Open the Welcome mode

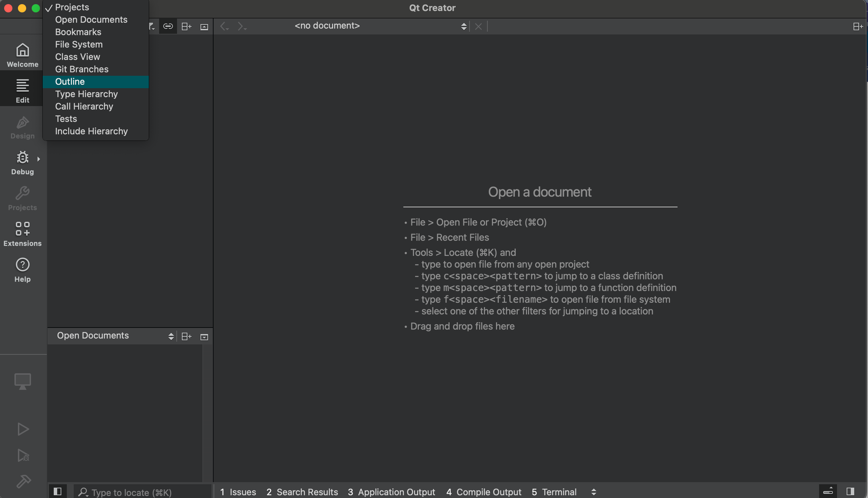(x=22, y=55)
